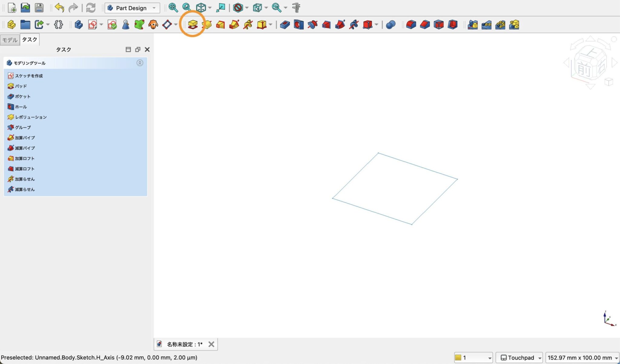Refresh and recompute the document
Screen dimensions: 620x364
(91, 8)
